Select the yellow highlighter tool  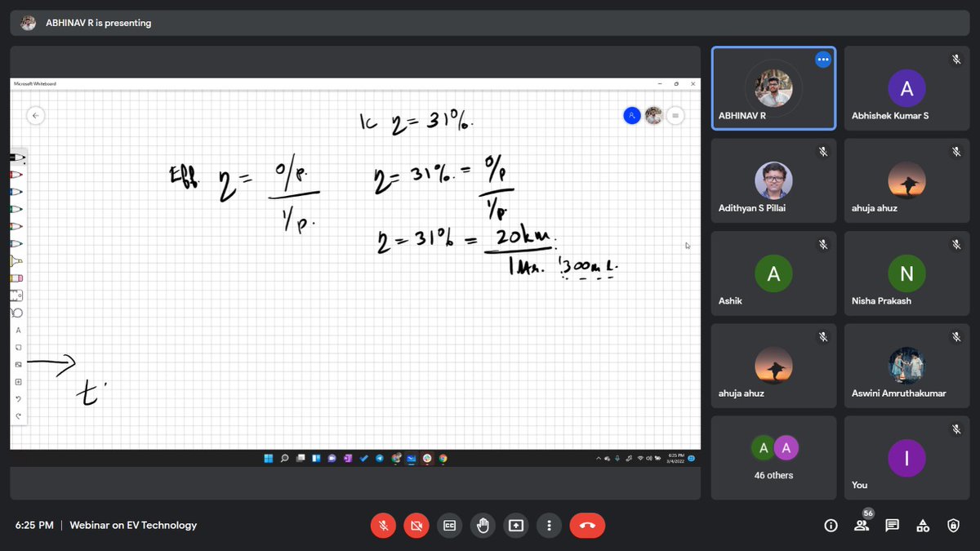(18, 261)
